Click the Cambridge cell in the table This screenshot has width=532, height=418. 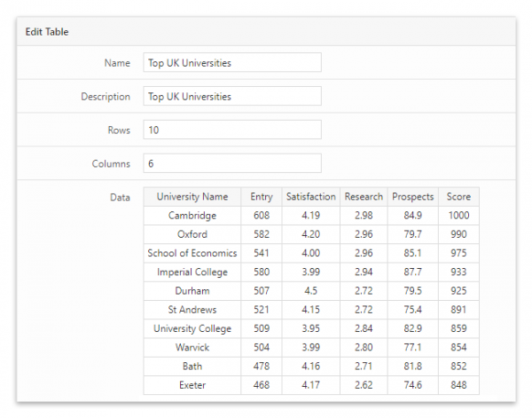pos(192,216)
